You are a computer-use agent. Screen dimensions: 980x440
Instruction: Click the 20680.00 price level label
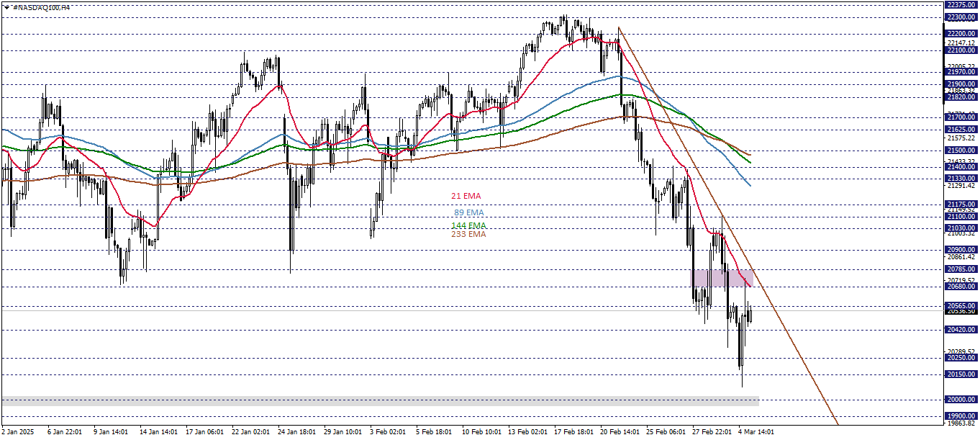(961, 287)
